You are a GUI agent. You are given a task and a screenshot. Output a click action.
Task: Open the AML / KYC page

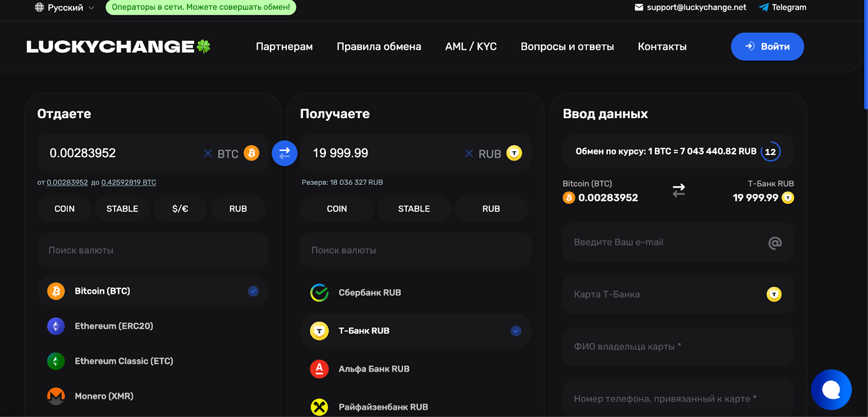(x=471, y=47)
